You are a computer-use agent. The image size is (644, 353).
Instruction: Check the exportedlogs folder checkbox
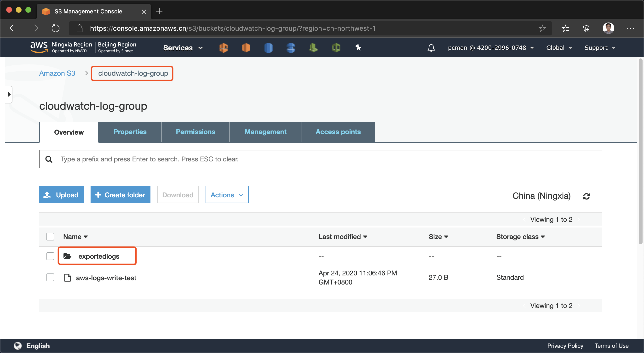point(50,256)
